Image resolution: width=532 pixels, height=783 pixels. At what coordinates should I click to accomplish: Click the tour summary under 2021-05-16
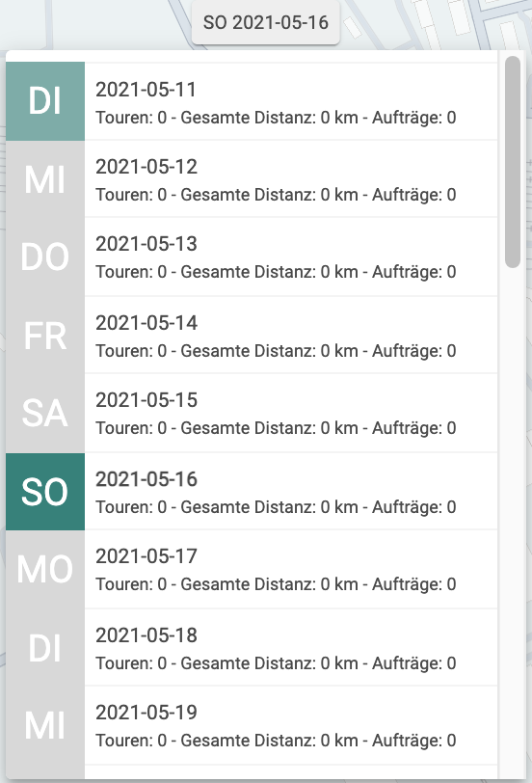coord(276,507)
